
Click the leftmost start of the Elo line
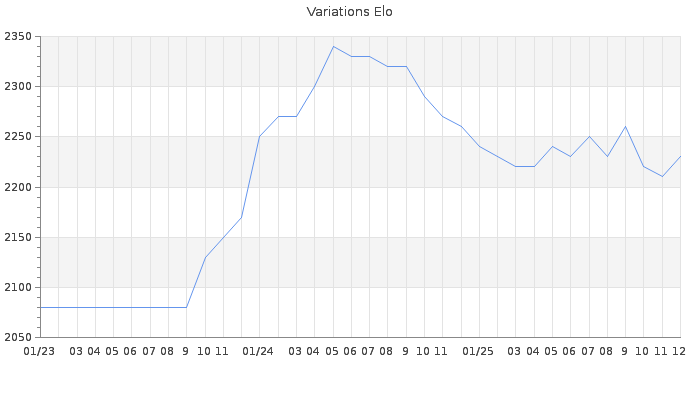(x=40, y=307)
